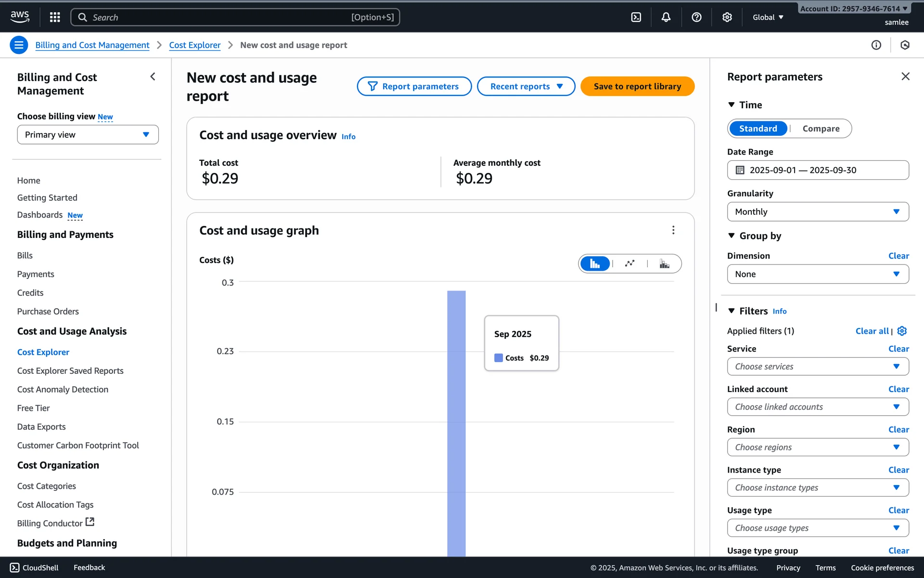Open the Granularity Monthly dropdown
The height and width of the screenshot is (578, 924).
[818, 212]
